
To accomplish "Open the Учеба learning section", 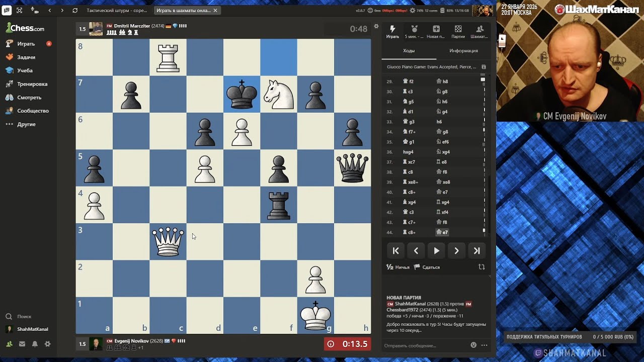I will pyautogui.click(x=25, y=70).
